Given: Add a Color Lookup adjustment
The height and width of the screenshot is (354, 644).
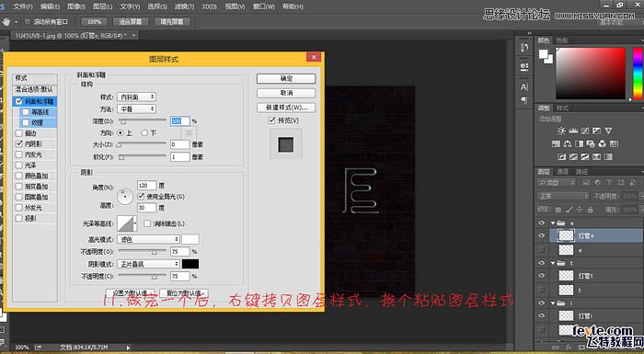Looking at the screenshot, I should coord(614,143).
